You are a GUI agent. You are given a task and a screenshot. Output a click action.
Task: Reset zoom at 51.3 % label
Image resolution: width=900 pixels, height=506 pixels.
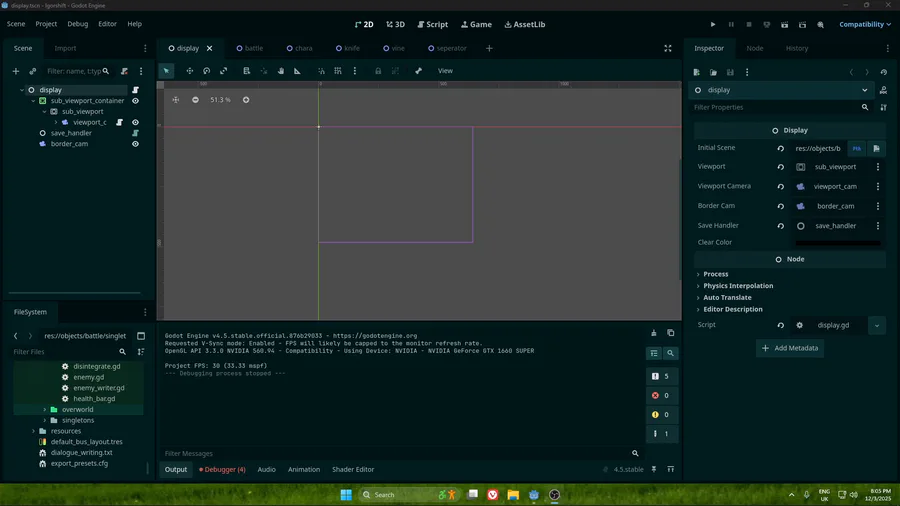(x=220, y=100)
